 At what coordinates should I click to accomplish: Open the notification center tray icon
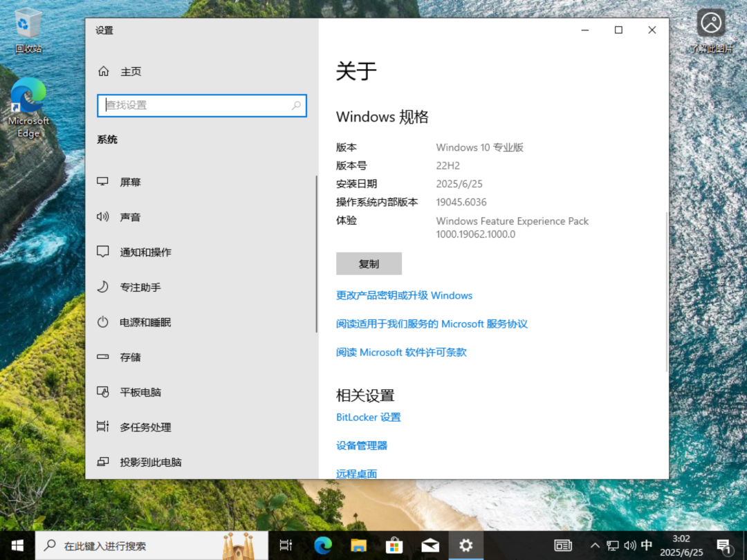click(x=723, y=546)
